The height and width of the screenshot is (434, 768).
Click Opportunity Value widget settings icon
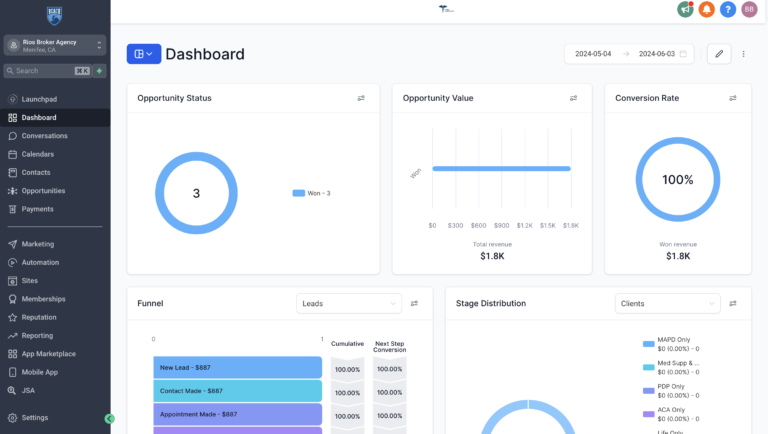(573, 98)
